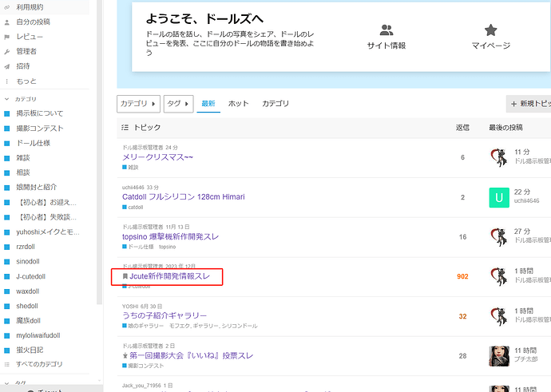551x392 pixels.
Task: Open topic Catdoll フルシリコン 128cm Himari
Action: click(x=184, y=196)
